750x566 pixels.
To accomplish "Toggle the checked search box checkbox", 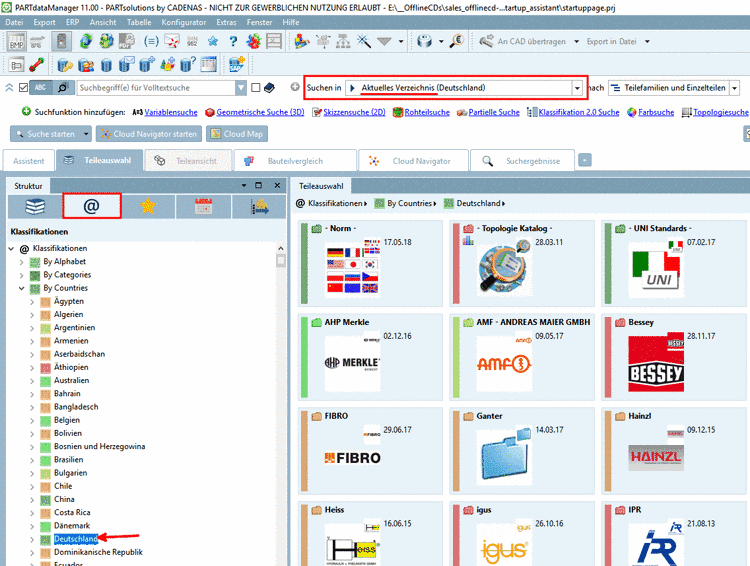I will [23, 88].
